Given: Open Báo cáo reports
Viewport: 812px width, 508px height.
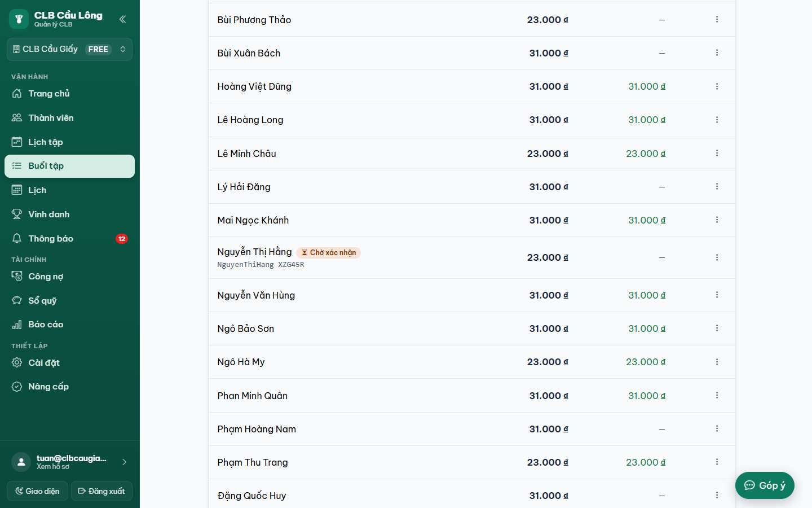Looking at the screenshot, I should 69,325.
